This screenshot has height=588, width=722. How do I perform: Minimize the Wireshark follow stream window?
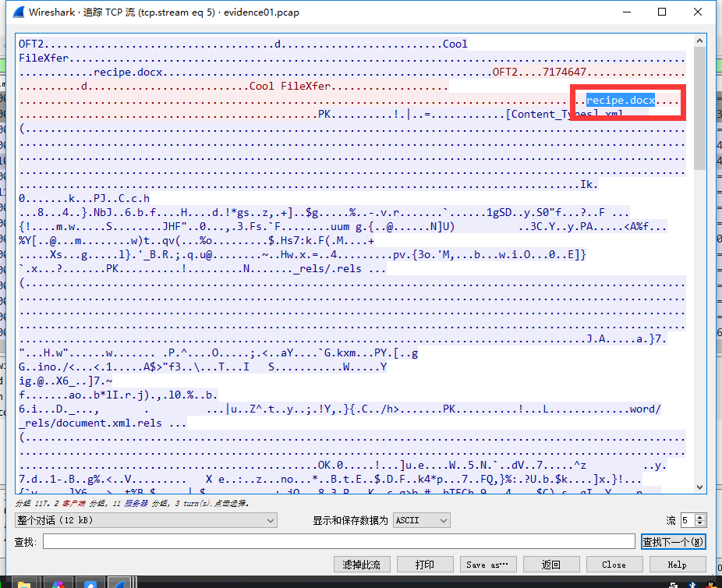(x=627, y=12)
